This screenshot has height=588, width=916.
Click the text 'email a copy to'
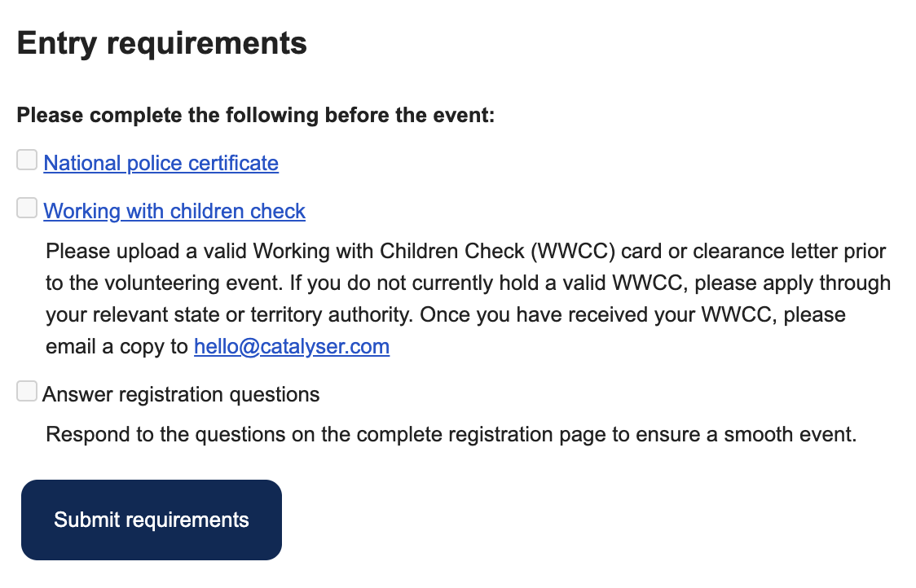[x=117, y=346]
